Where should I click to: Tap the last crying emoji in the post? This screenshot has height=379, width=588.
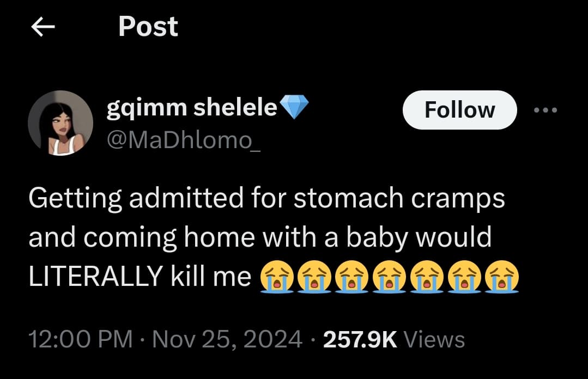(501, 278)
